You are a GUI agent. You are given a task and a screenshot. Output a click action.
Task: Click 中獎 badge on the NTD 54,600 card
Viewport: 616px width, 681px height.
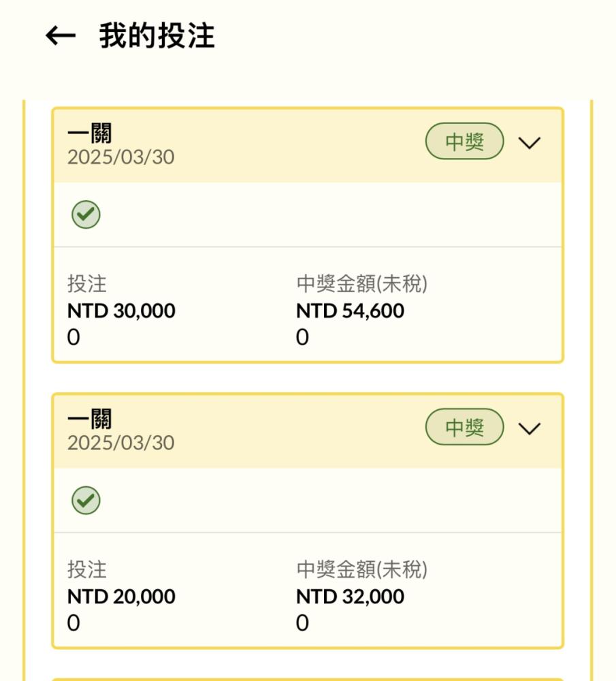click(x=465, y=142)
